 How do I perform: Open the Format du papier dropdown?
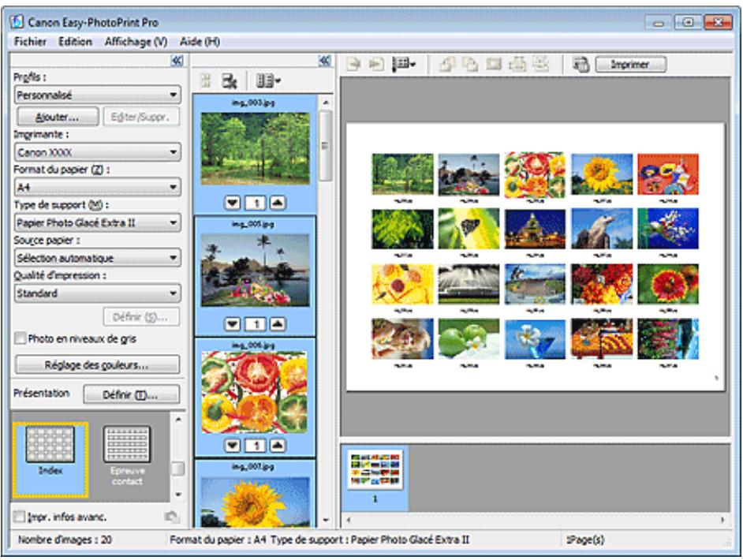(98, 187)
